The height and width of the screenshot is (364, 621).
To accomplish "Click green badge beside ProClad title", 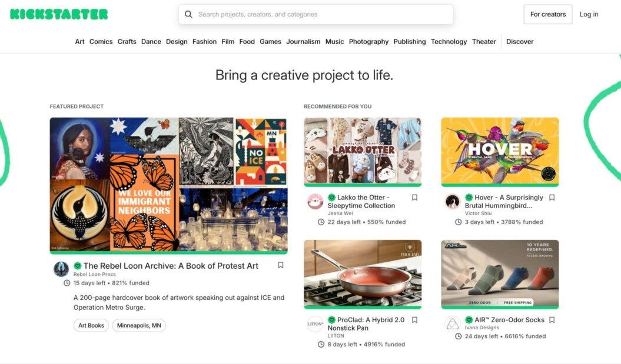I will coord(331,320).
